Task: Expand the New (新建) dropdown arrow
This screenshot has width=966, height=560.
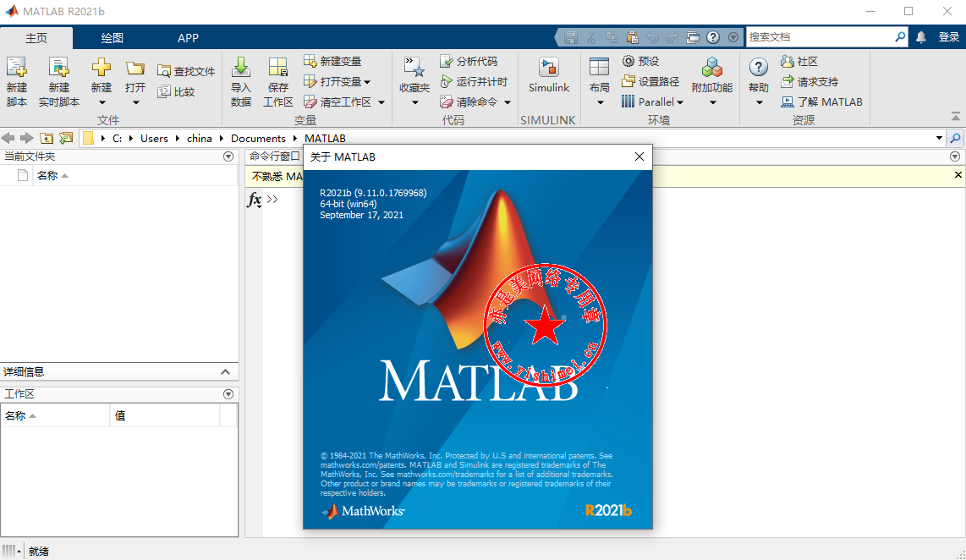Action: pyautogui.click(x=102, y=102)
